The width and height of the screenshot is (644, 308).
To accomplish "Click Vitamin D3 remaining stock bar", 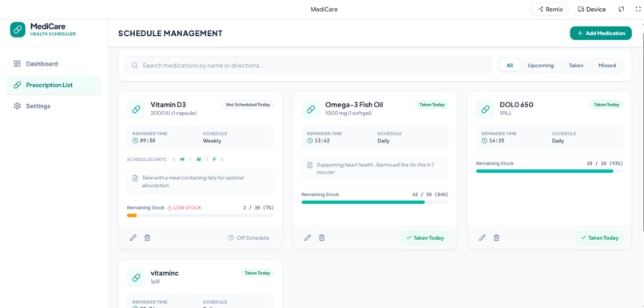I will [201, 215].
